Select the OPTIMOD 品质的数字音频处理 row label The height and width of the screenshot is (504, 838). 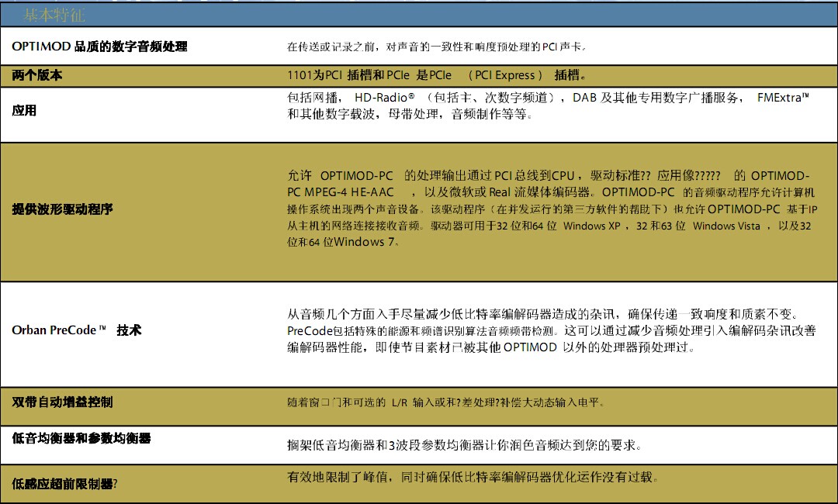[99, 47]
